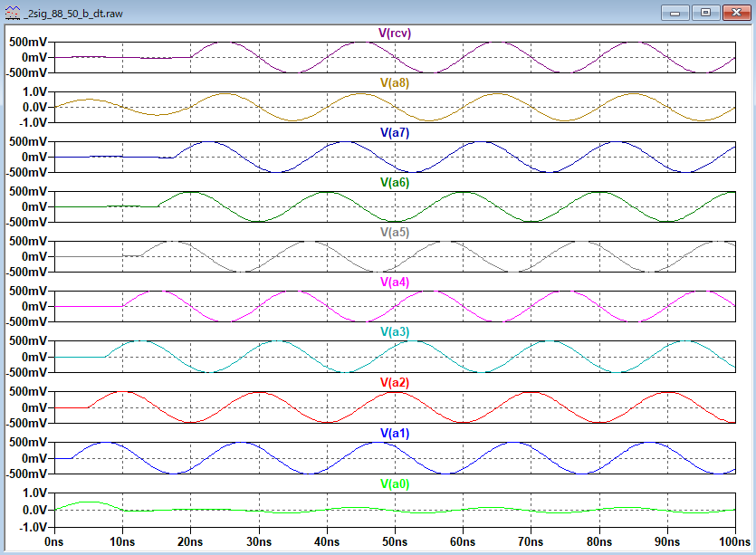Screen dimensions: 756x555
Task: Click the 50ns mark on time axis
Action: click(395, 541)
